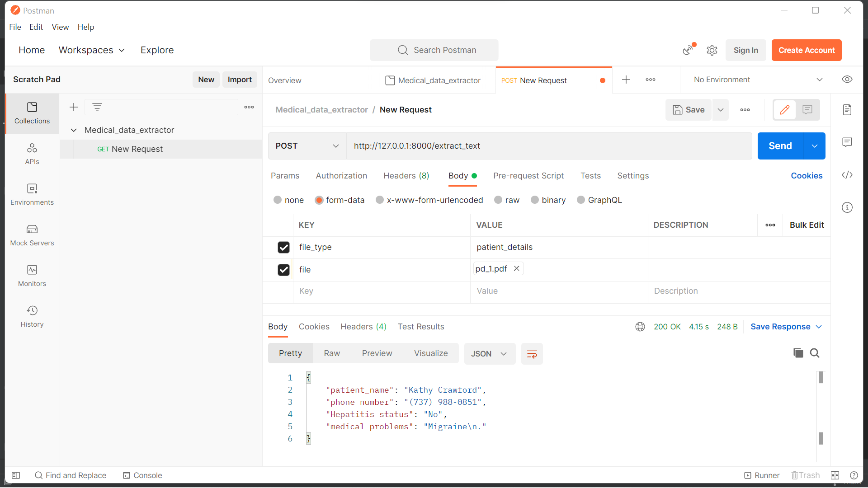Open the Mock Servers panel
The image size is (868, 488).
[32, 235]
